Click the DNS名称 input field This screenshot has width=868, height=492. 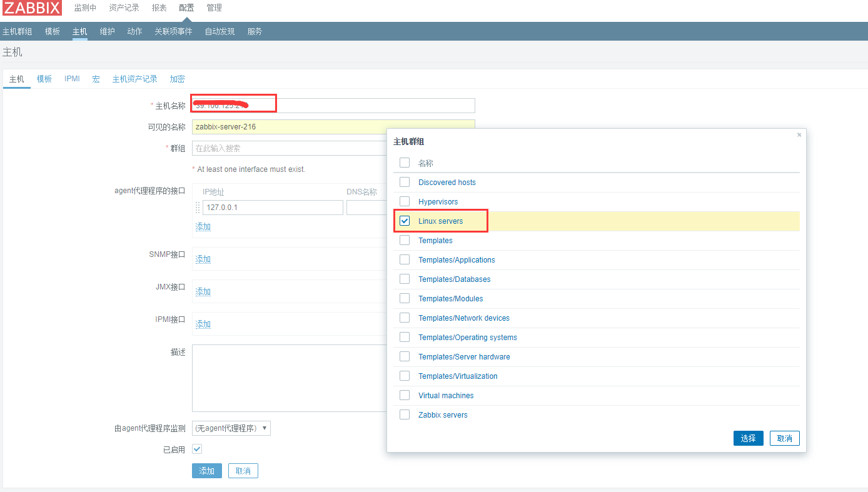(367, 208)
